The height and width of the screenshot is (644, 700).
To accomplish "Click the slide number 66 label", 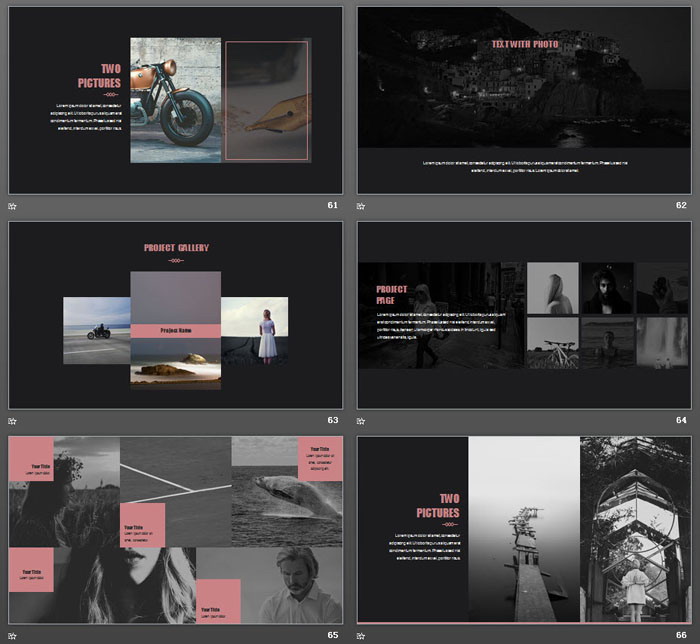I will tap(681, 635).
